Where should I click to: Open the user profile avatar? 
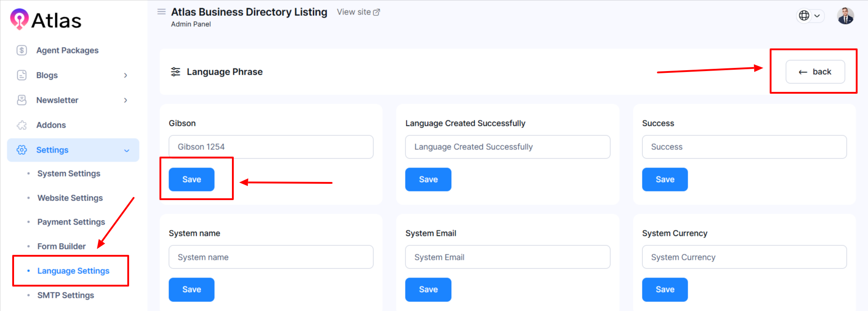[845, 16]
